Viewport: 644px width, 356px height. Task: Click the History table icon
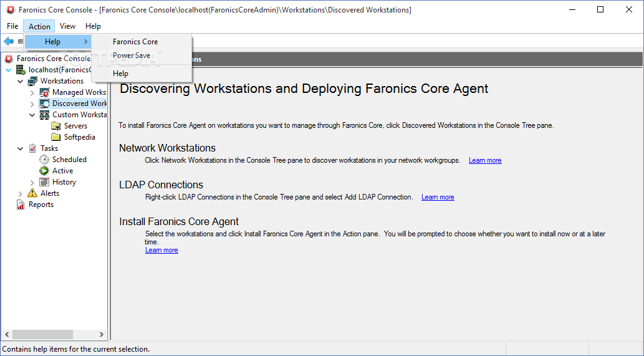44,182
